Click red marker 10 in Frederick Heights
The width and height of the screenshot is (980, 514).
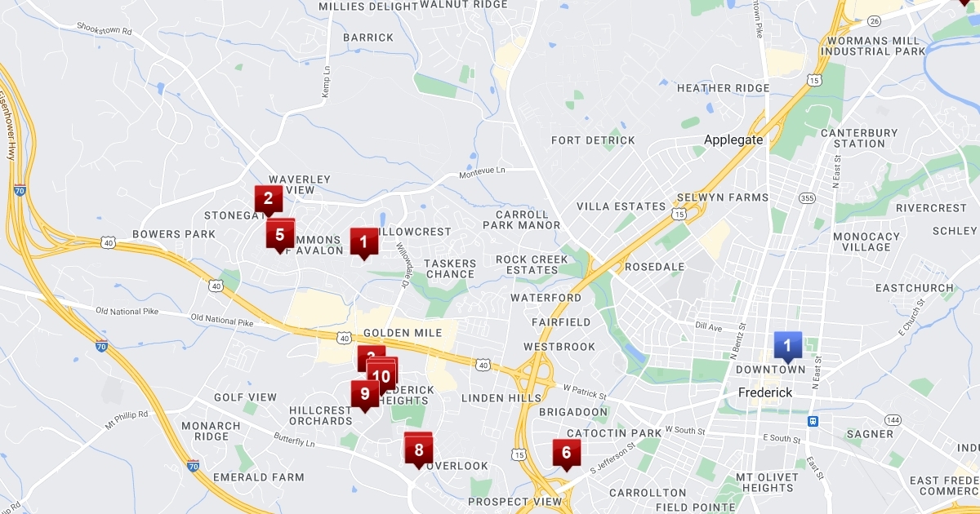coord(381,377)
